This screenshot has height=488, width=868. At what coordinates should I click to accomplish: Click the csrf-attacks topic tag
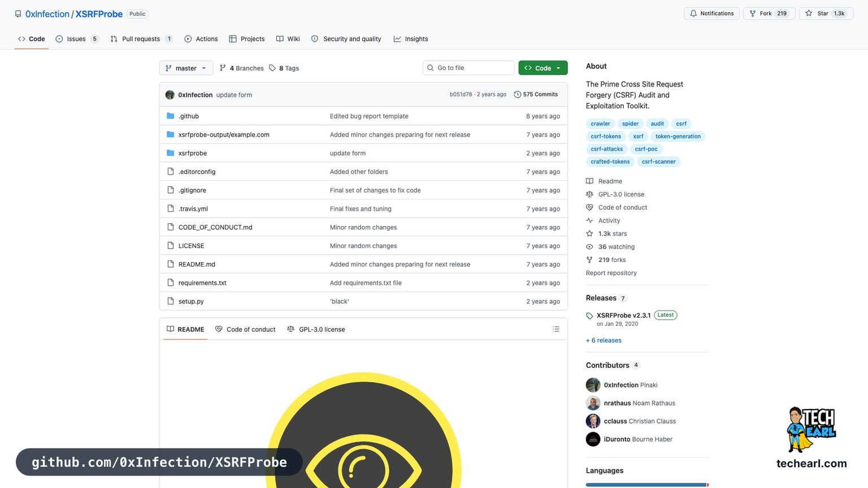pos(607,149)
